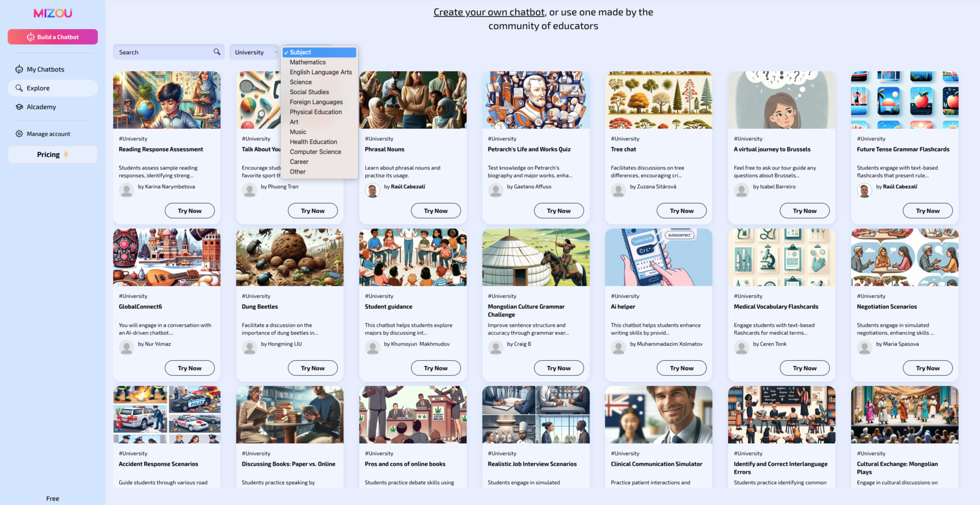Viewport: 980px width, 505px height.
Task: Select Science from subject list
Action: click(x=300, y=82)
